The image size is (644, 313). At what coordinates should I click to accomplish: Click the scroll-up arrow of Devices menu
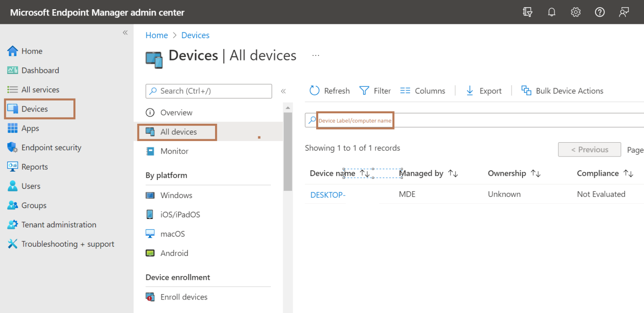(288, 107)
